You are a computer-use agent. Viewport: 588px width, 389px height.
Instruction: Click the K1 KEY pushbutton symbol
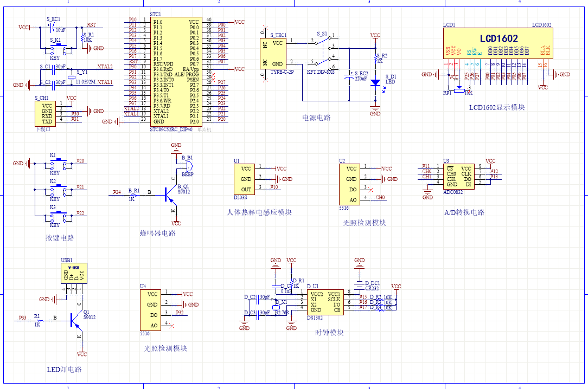pos(59,164)
